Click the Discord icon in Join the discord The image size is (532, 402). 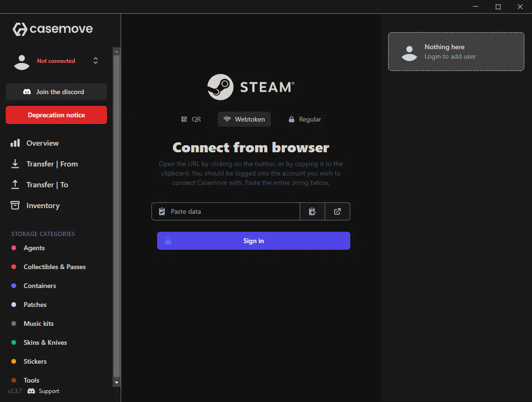point(27,92)
